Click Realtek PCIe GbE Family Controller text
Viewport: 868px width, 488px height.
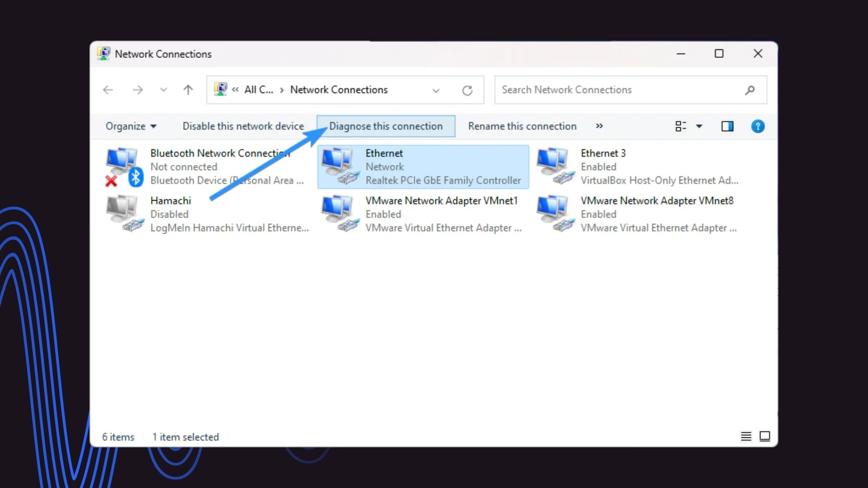[443, 180]
